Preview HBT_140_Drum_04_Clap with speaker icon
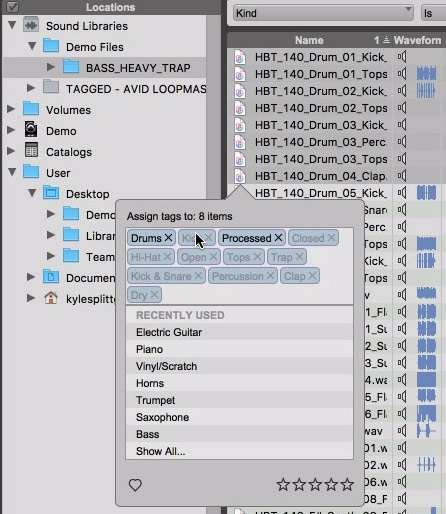This screenshot has height=514, width=446. pyautogui.click(x=402, y=176)
